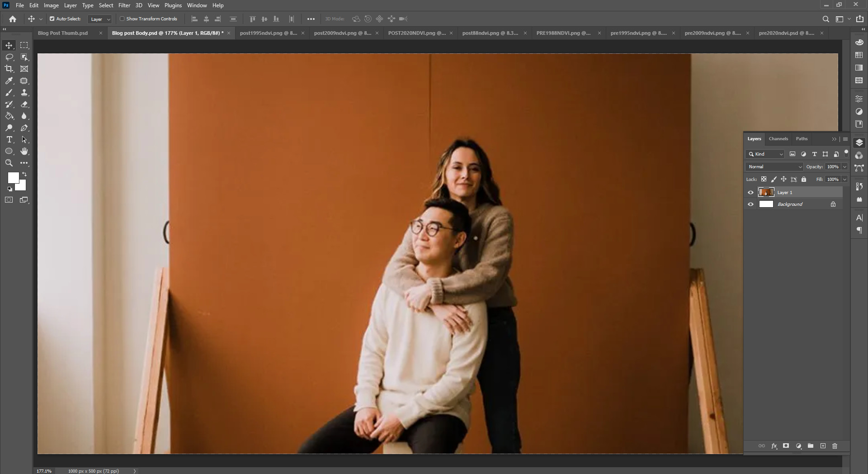868x474 pixels.
Task: Open the Normal blending mode dropdown
Action: 774,166
